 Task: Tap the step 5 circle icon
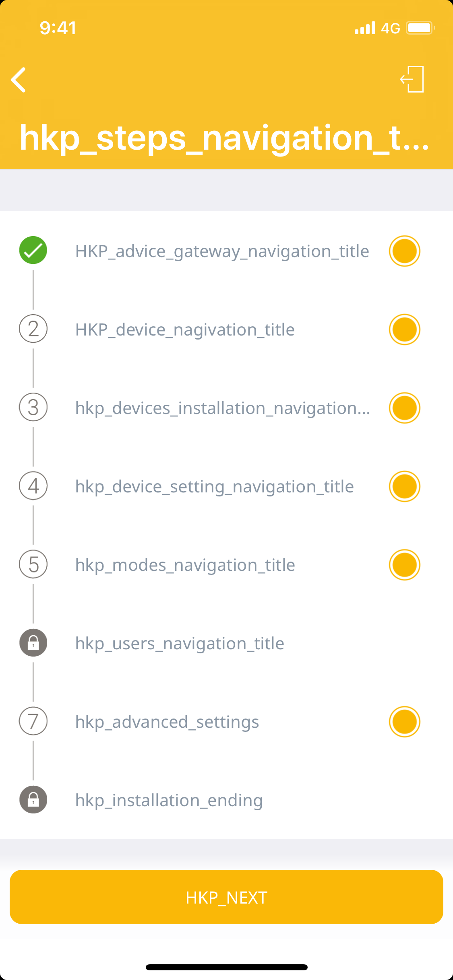coord(33,564)
